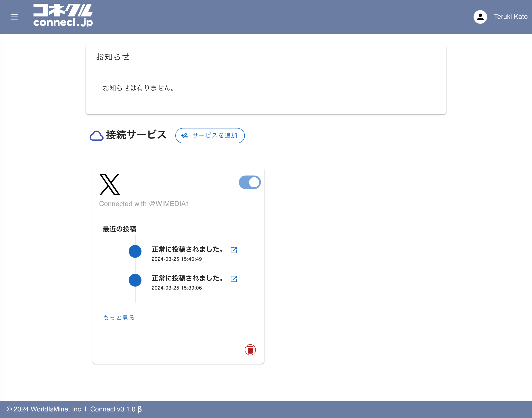Click the cloud icon beside 接続サービス

coord(96,136)
